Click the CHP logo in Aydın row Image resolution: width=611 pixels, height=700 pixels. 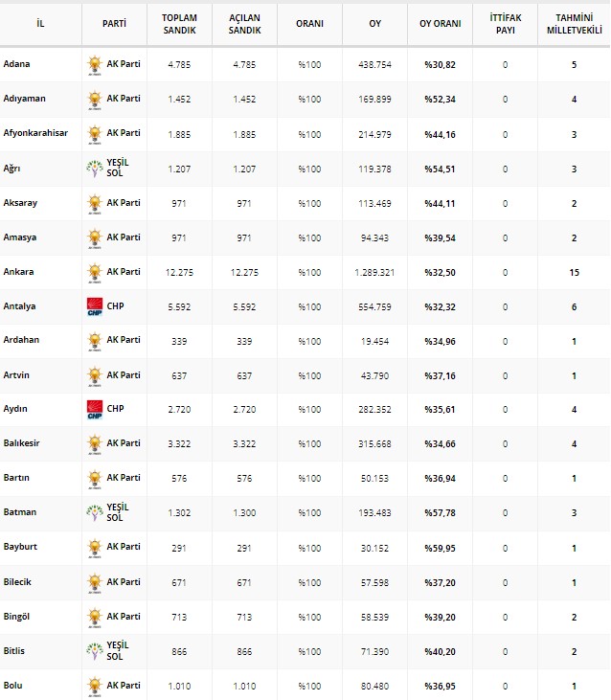point(95,410)
